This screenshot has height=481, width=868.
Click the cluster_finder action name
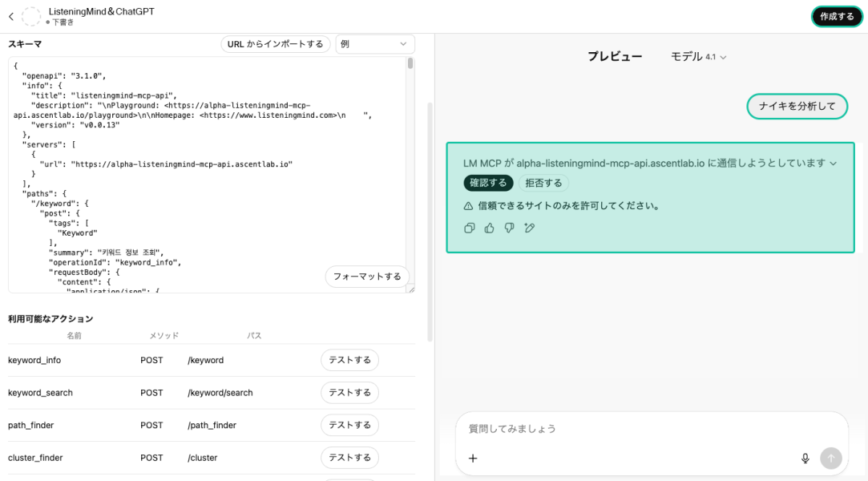click(35, 458)
